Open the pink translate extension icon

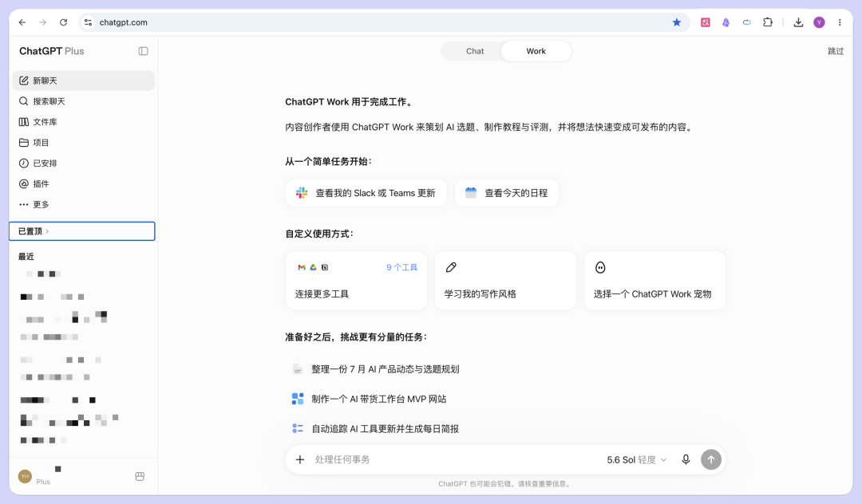(x=706, y=22)
